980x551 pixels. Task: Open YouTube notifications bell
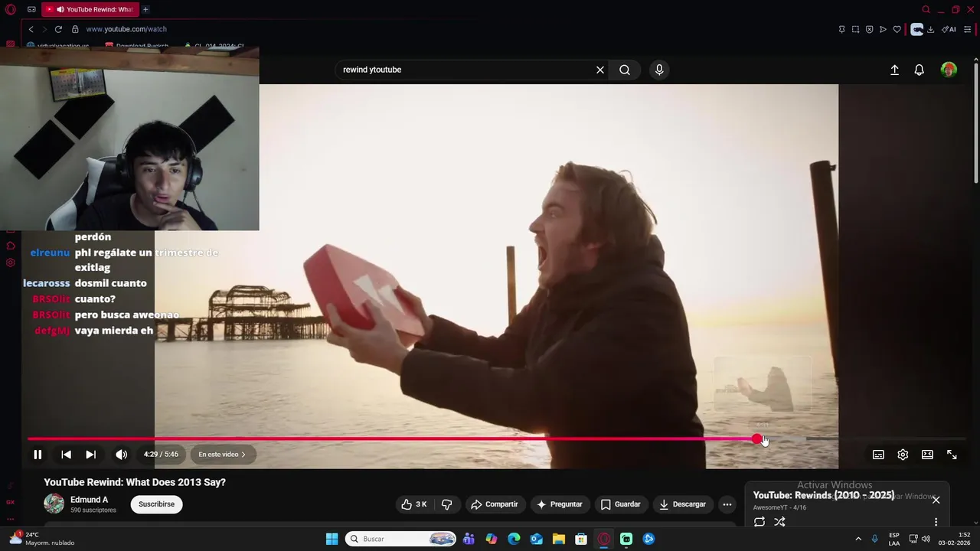click(920, 70)
